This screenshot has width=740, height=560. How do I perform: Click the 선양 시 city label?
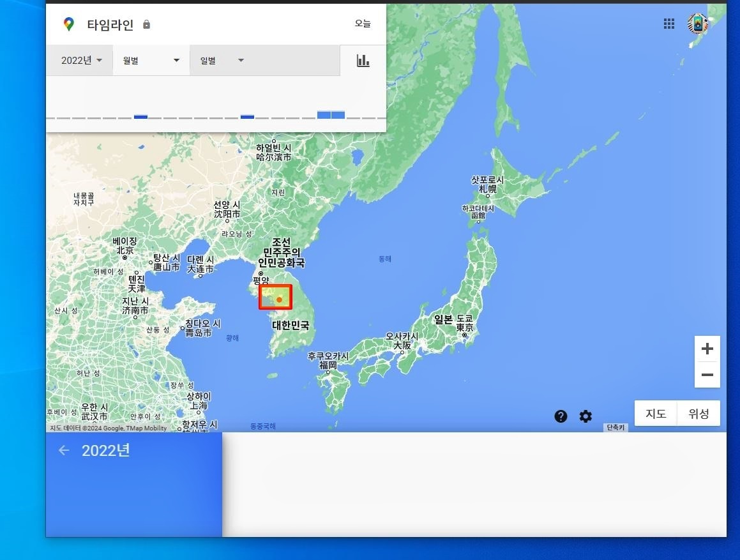227,209
